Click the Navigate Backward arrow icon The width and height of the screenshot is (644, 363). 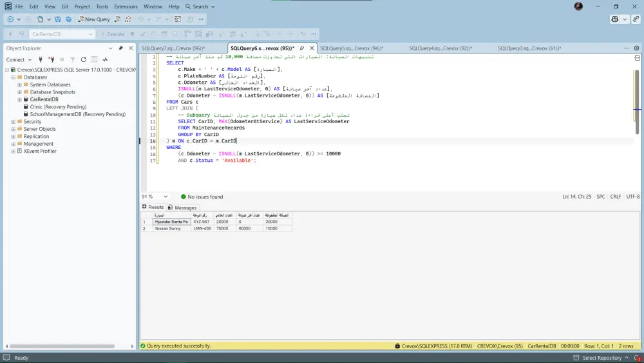[10, 19]
